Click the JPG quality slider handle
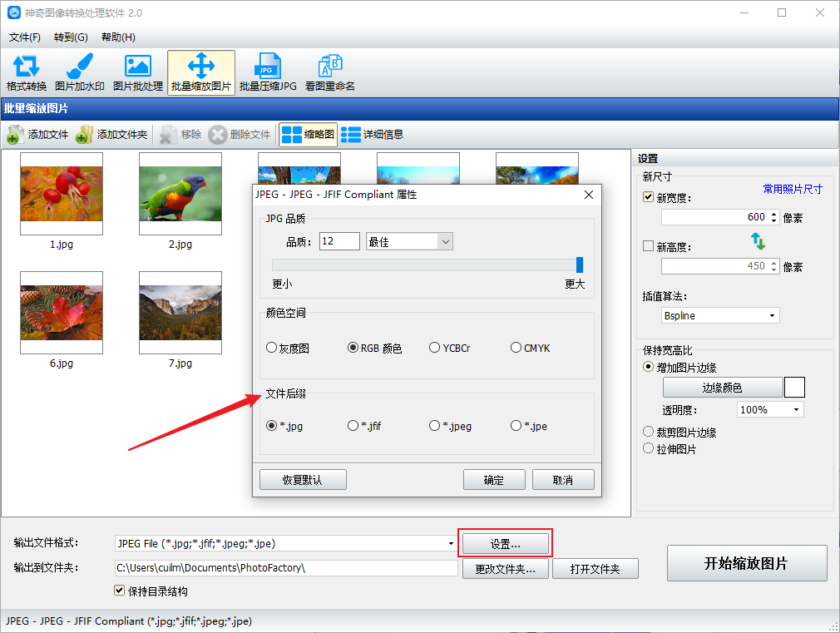Viewport: 840px width, 633px height. pos(580,265)
